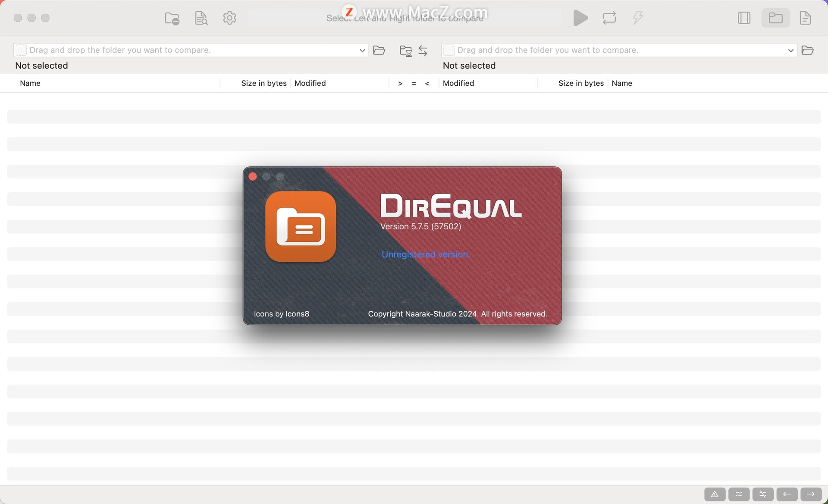Toggle the approximately-equal filter button
Screen dimensions: 828x504
point(739,494)
